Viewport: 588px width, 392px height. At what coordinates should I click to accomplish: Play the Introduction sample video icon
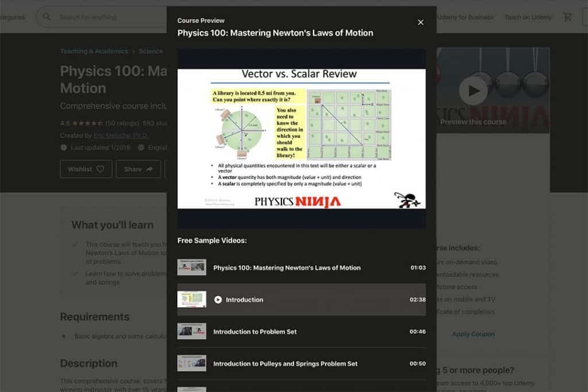pos(218,300)
